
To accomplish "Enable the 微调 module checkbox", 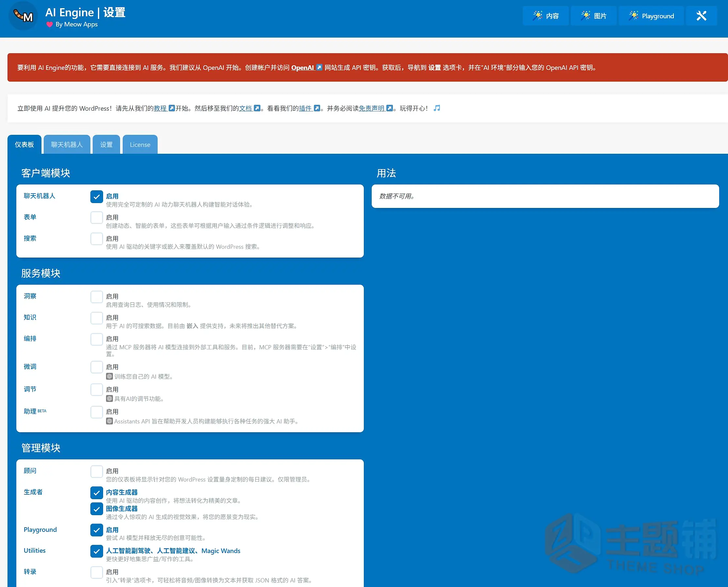I will pos(97,367).
